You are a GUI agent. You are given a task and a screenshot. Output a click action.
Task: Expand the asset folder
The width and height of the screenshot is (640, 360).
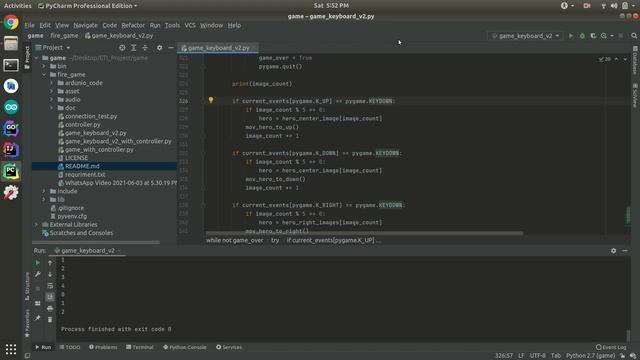click(52, 91)
